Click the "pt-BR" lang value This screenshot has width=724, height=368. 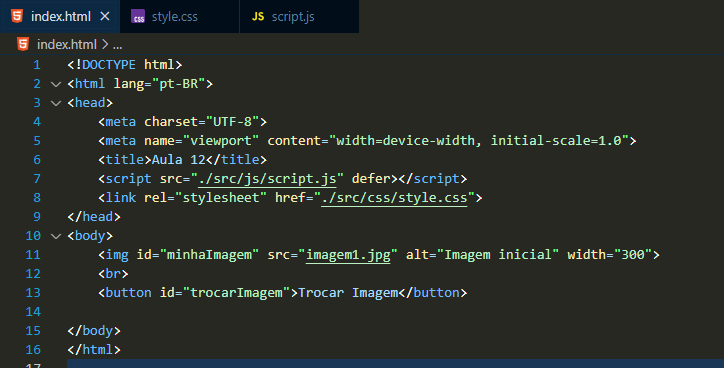click(179, 84)
